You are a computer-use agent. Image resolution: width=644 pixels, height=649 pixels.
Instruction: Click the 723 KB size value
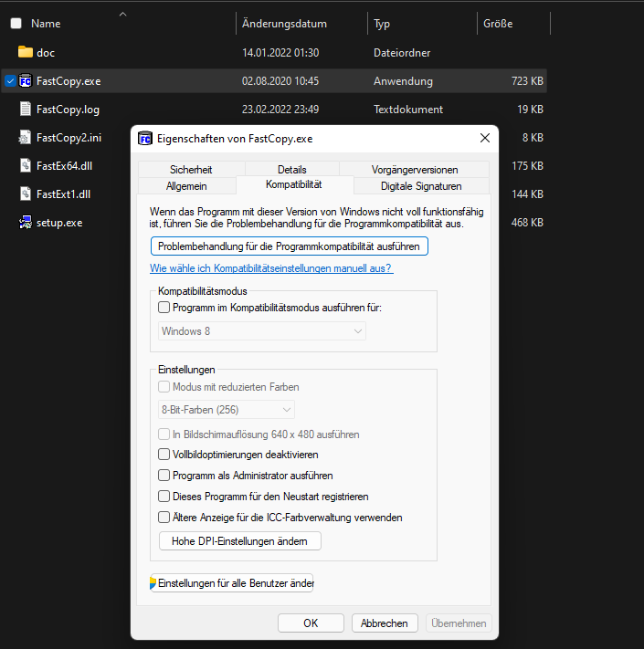[527, 80]
